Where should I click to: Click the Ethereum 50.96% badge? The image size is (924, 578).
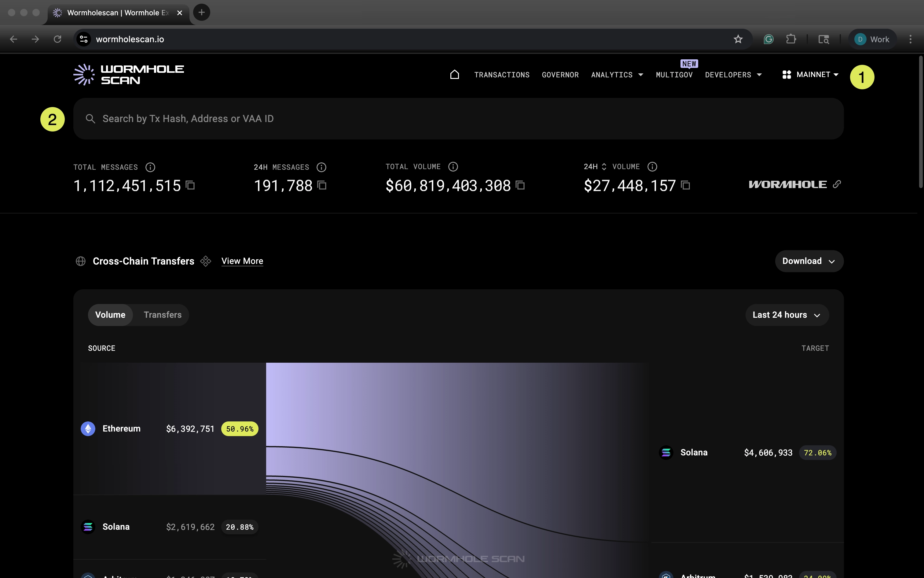(x=240, y=429)
